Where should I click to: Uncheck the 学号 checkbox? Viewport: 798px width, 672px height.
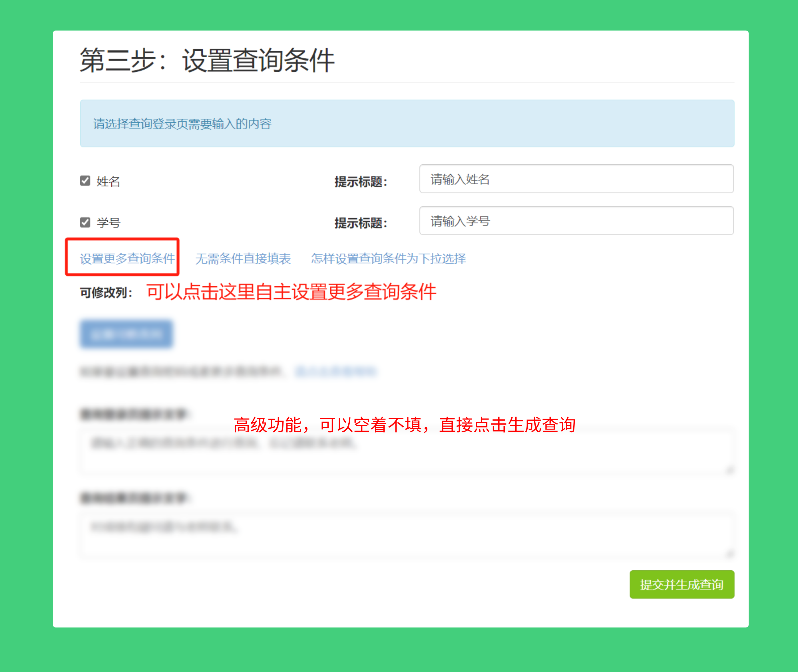85,222
